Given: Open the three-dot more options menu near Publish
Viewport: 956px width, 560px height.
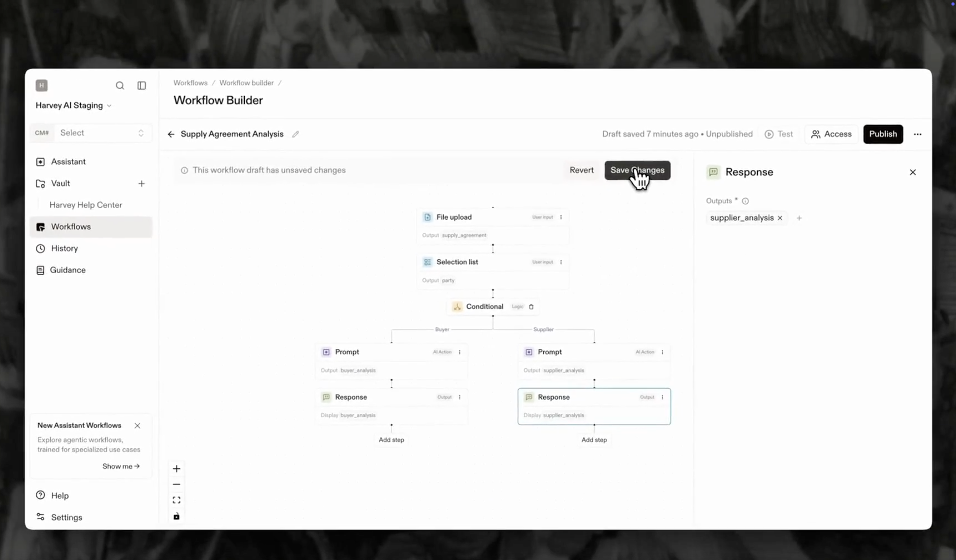Looking at the screenshot, I should coord(918,135).
